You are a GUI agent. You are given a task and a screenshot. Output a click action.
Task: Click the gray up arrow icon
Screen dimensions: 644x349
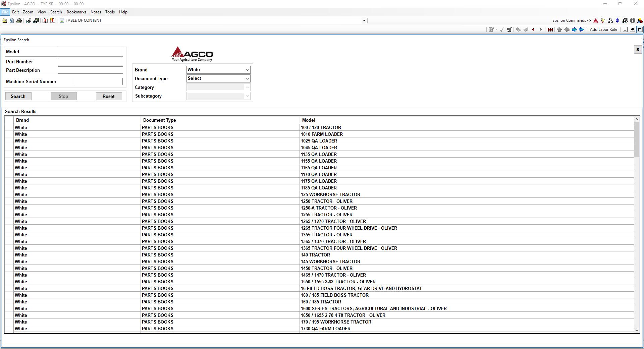pos(559,30)
